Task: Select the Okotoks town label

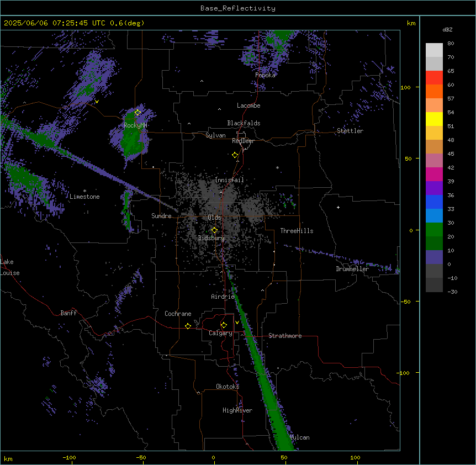Action: pos(228,387)
